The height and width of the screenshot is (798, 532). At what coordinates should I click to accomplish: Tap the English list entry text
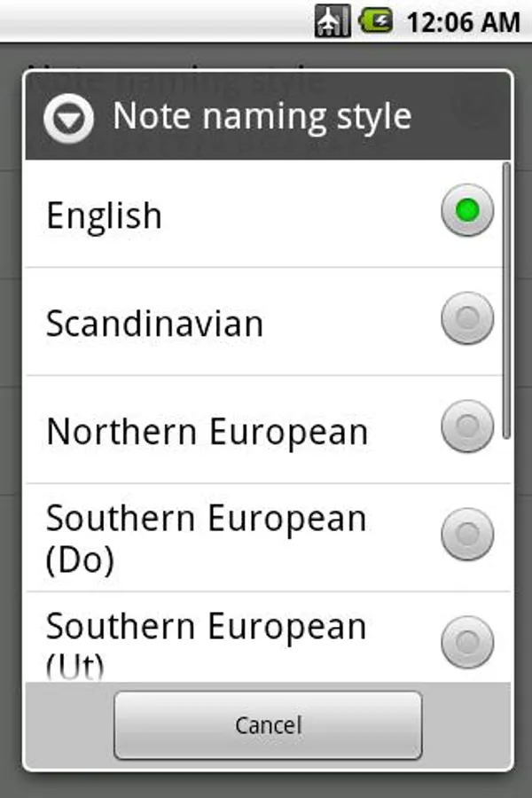(104, 215)
